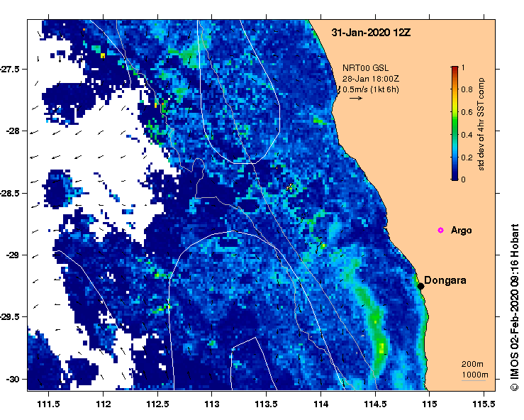The height and width of the screenshot is (420, 524).
Task: Click the 'NRT00 GSL' label
Action: [x=365, y=68]
